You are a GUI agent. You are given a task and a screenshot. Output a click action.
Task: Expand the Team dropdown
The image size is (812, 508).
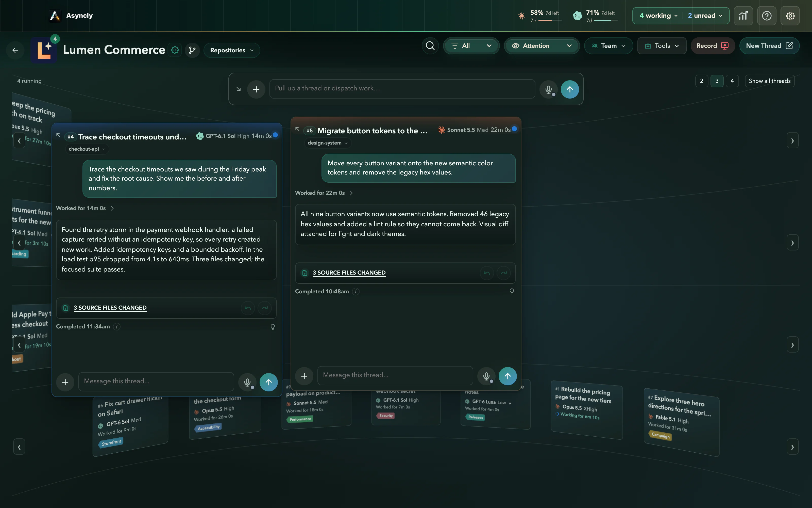(x=608, y=46)
